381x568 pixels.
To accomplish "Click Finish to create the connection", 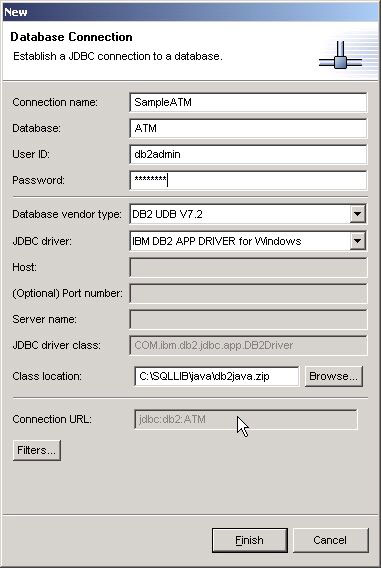I will point(250,540).
